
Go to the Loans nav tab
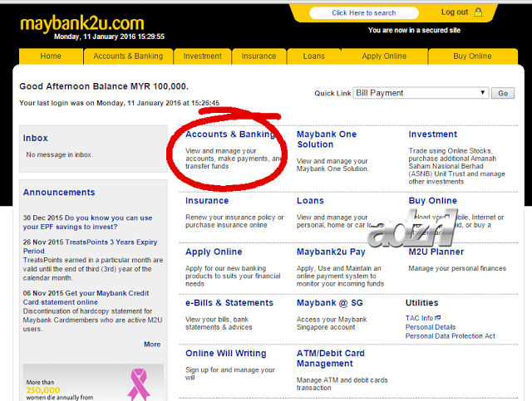[x=314, y=56]
